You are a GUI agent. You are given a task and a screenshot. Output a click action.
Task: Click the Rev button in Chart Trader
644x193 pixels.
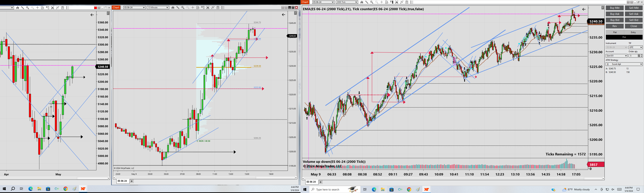click(615, 26)
